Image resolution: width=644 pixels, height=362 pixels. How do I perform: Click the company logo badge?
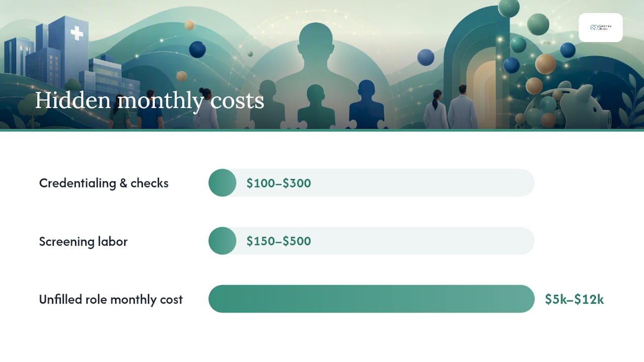tap(600, 28)
